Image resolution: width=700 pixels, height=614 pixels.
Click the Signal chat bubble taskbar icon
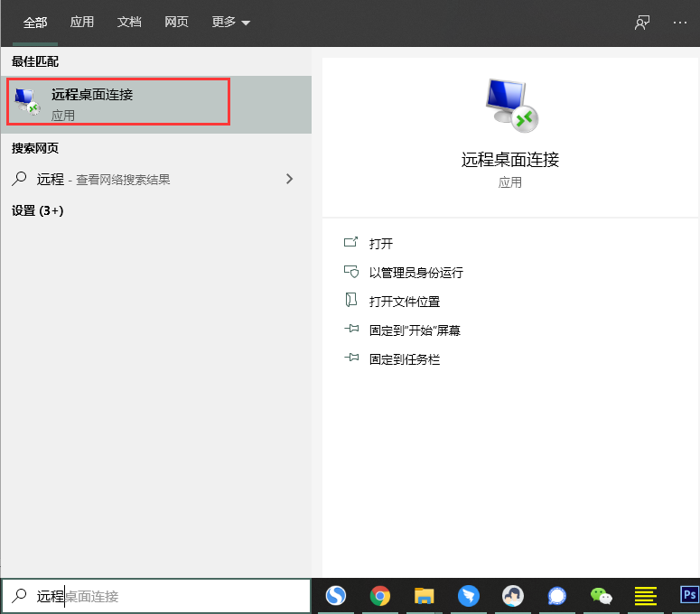pos(556,596)
